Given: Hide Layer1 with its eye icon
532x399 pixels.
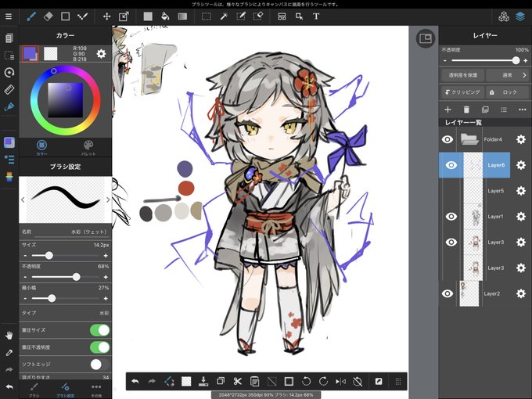Looking at the screenshot, I should pyautogui.click(x=451, y=217).
